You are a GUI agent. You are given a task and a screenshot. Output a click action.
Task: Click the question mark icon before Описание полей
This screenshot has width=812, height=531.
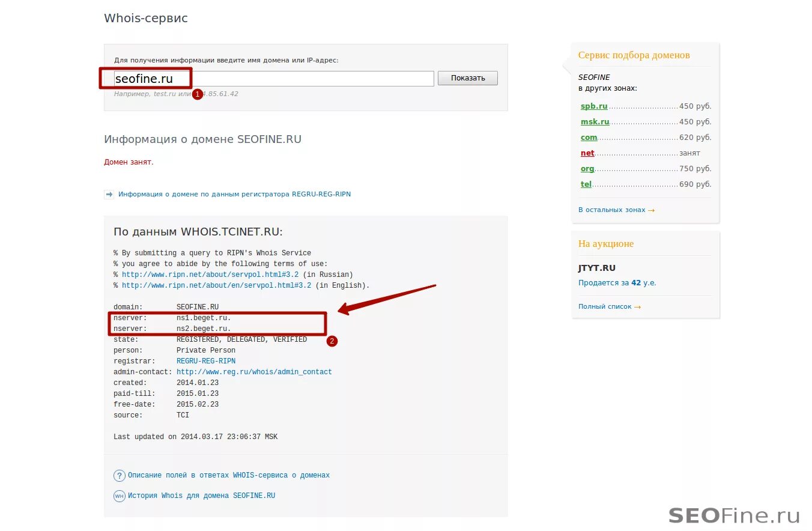pos(119,475)
